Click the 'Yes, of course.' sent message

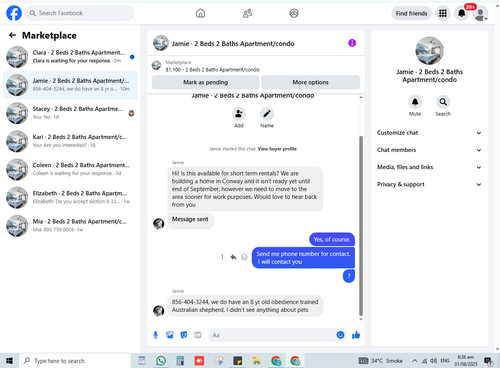[x=332, y=239]
